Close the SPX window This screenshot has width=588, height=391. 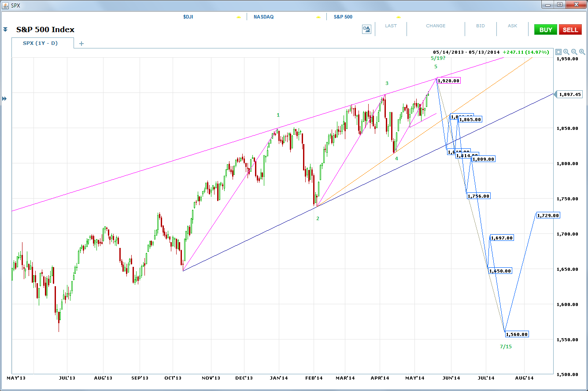(575, 4)
